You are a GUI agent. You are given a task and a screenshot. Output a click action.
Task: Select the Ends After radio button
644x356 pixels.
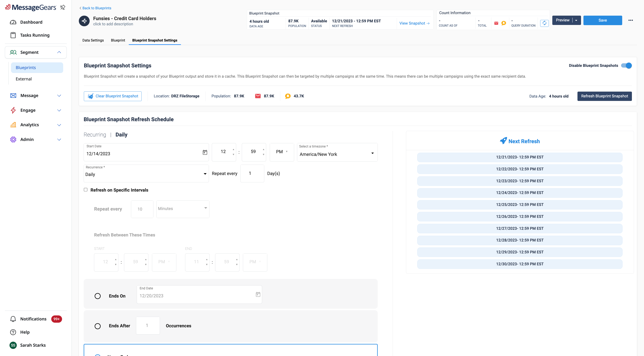[x=97, y=326]
